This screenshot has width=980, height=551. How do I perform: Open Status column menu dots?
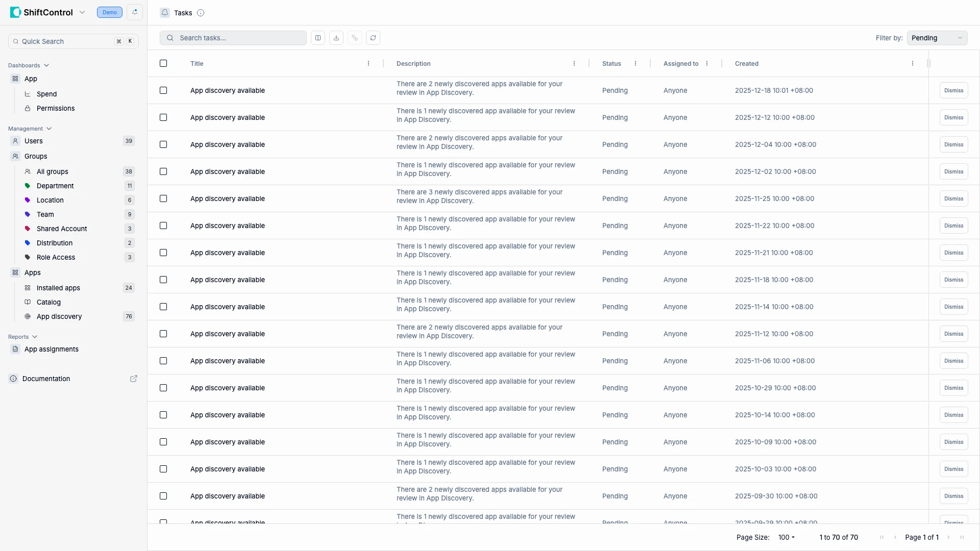pos(635,64)
